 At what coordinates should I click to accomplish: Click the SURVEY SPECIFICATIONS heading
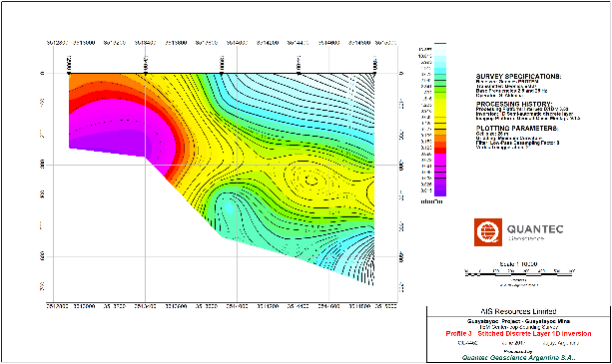point(518,77)
